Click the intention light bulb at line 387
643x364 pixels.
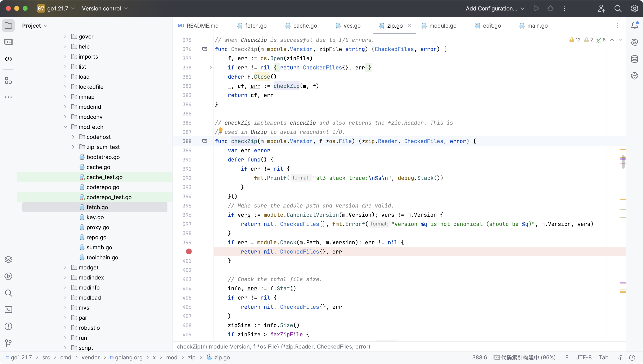(x=221, y=129)
